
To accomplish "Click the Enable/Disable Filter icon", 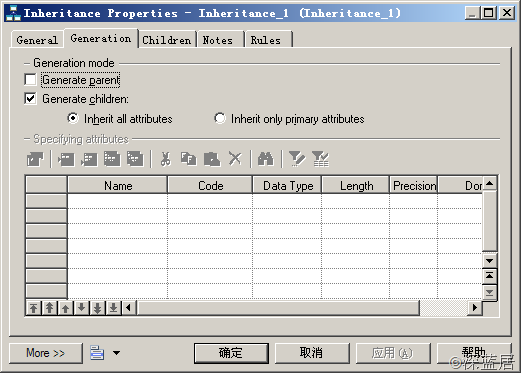I will (x=320, y=159).
